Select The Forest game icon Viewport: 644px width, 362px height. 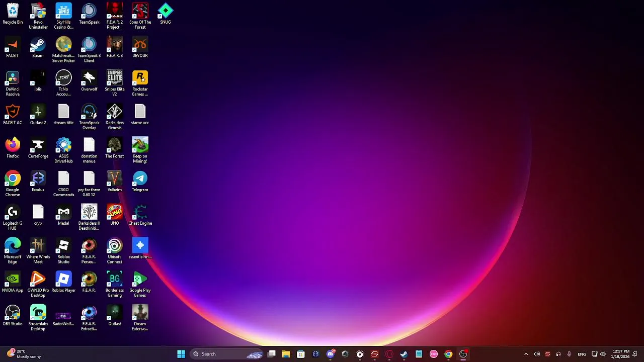click(x=115, y=148)
